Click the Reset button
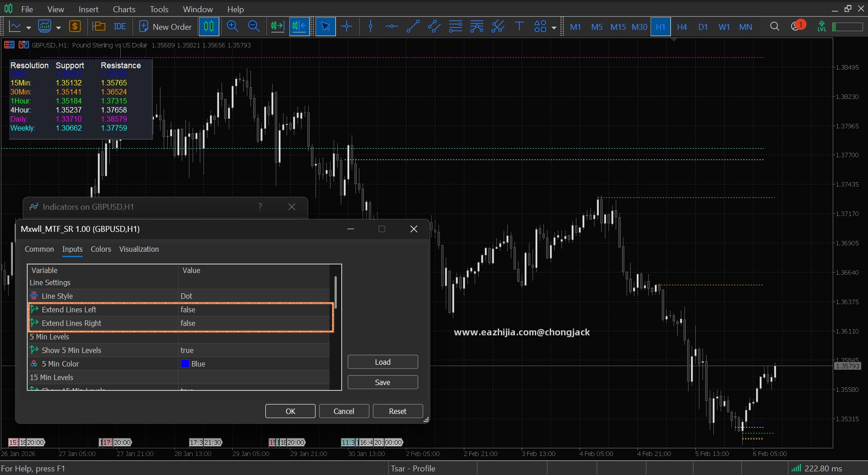The width and height of the screenshot is (868, 475). 398,411
